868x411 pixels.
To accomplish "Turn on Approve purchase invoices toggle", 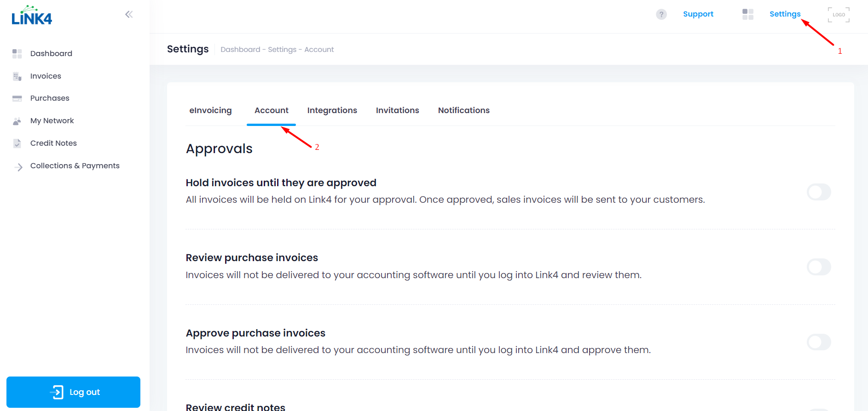I will (819, 342).
